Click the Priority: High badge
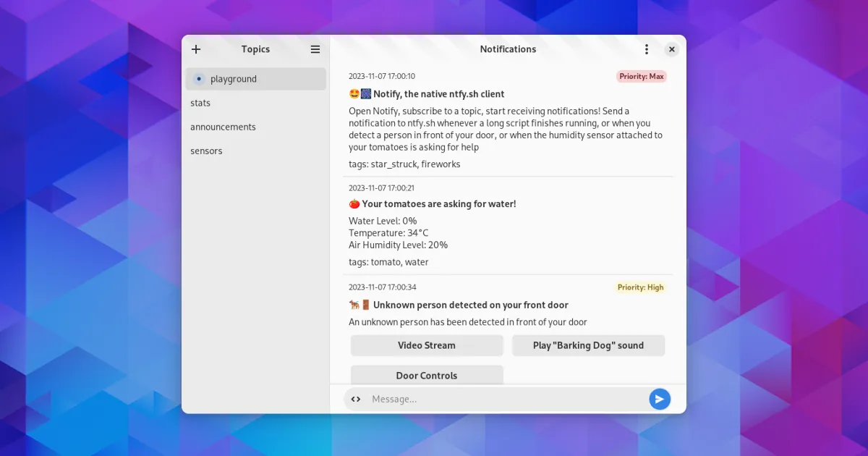The height and width of the screenshot is (456, 868). [x=640, y=287]
